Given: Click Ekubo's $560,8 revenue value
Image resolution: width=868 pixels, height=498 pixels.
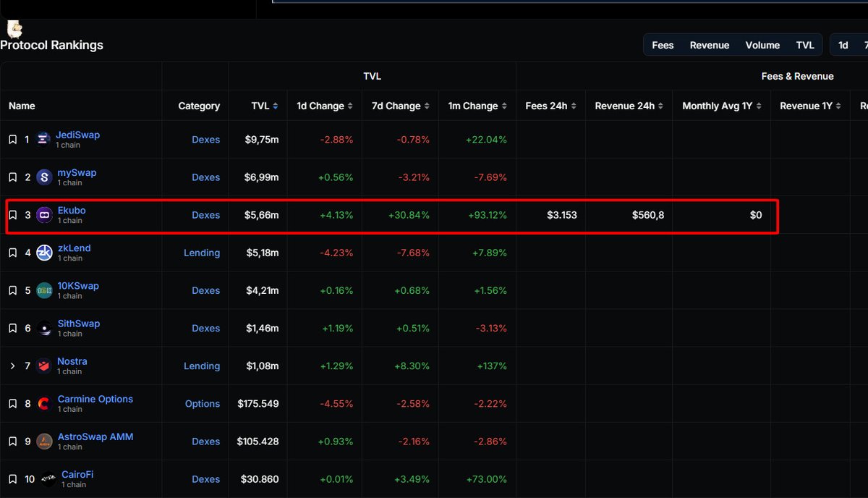Looking at the screenshot, I should pos(648,215).
